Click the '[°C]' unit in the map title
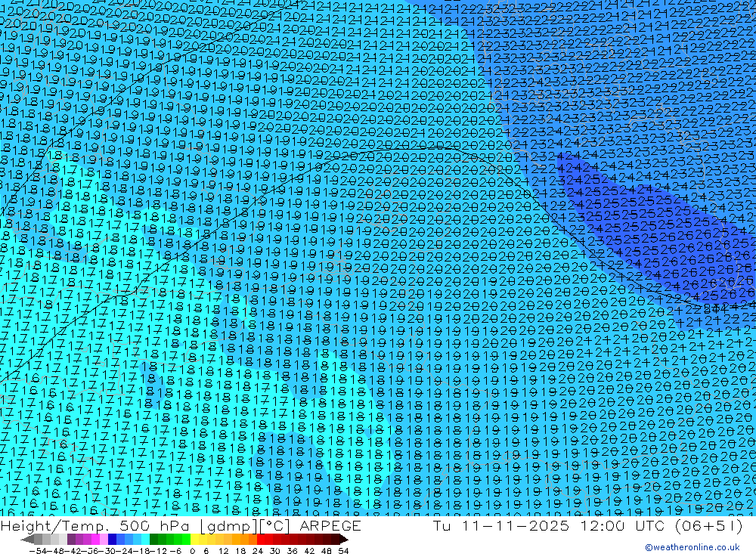 tap(275, 526)
